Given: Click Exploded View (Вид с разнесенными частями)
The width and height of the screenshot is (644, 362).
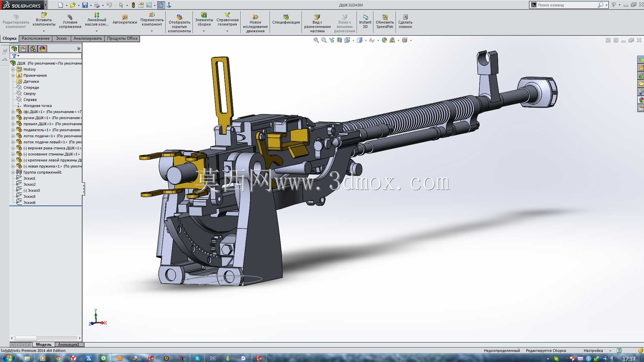Looking at the screenshot, I should point(317,24).
